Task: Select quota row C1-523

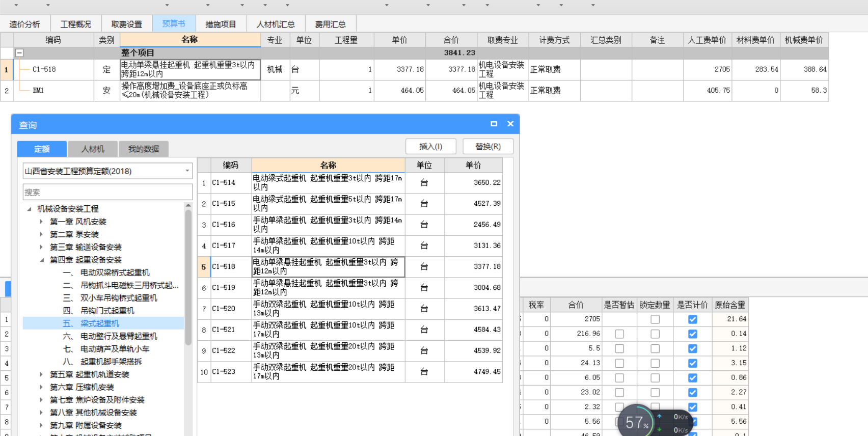Action: (x=350, y=372)
